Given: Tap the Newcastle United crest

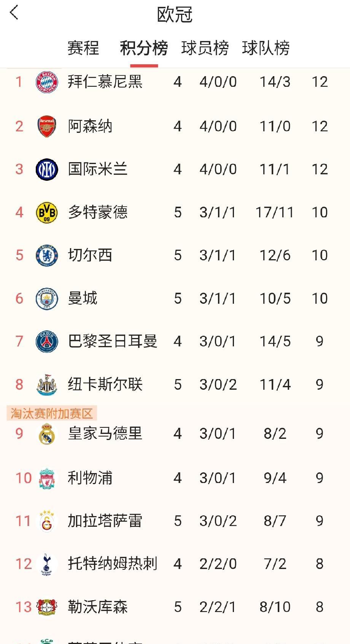Looking at the screenshot, I should 47,385.
